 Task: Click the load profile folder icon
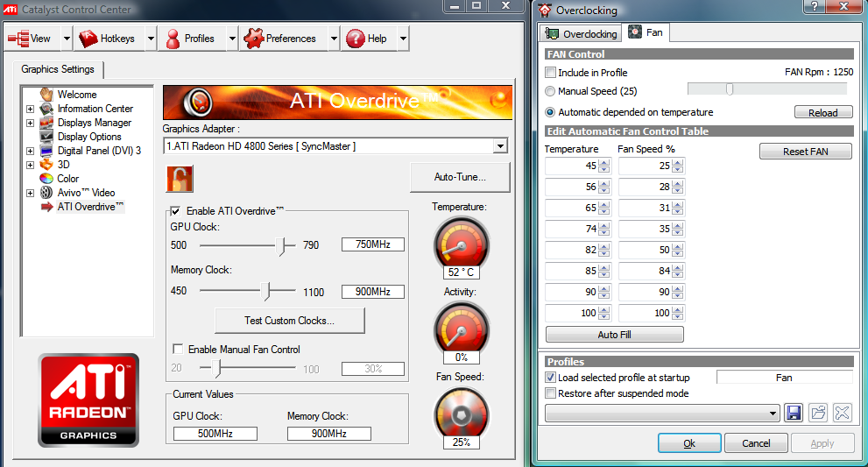tap(818, 413)
